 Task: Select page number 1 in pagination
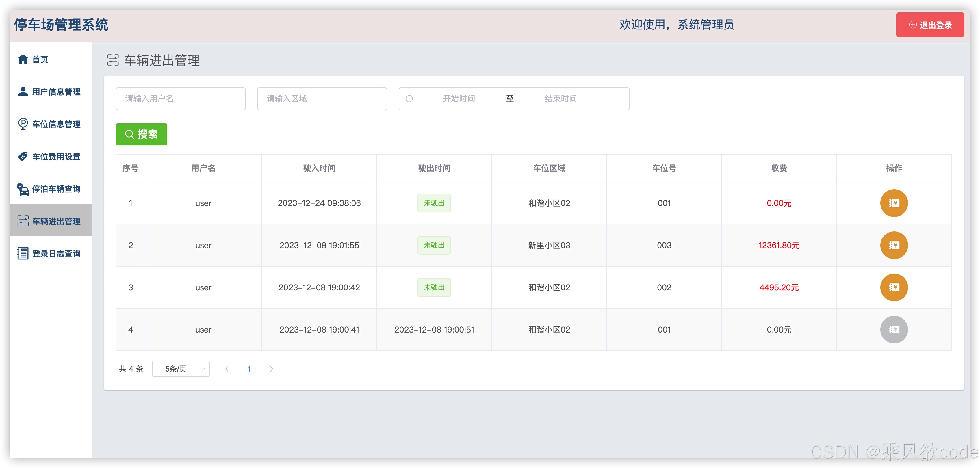249,369
